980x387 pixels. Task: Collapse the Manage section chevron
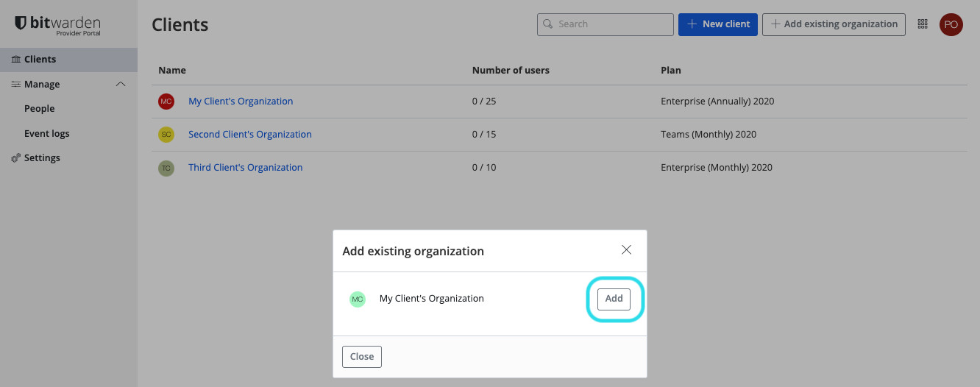coord(121,84)
